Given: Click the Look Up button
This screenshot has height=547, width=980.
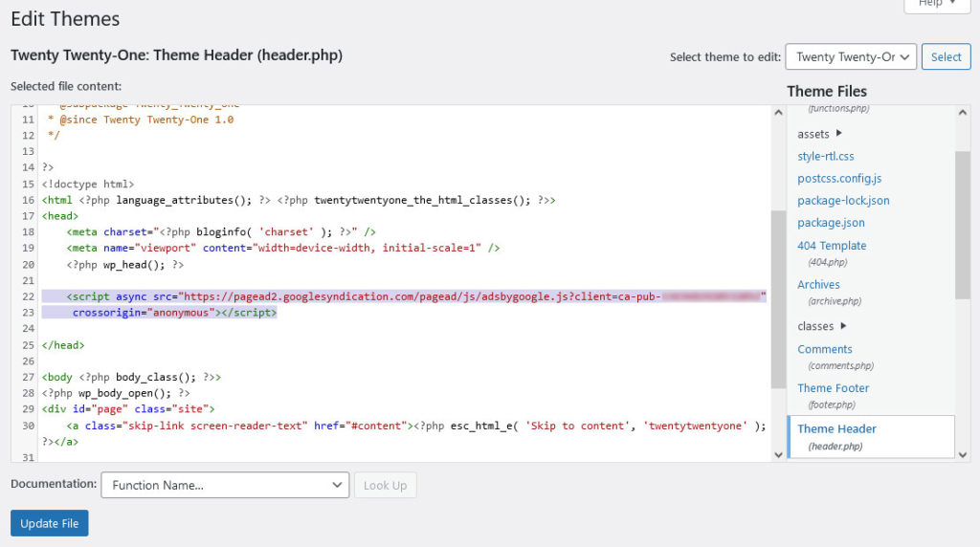Looking at the screenshot, I should point(385,485).
